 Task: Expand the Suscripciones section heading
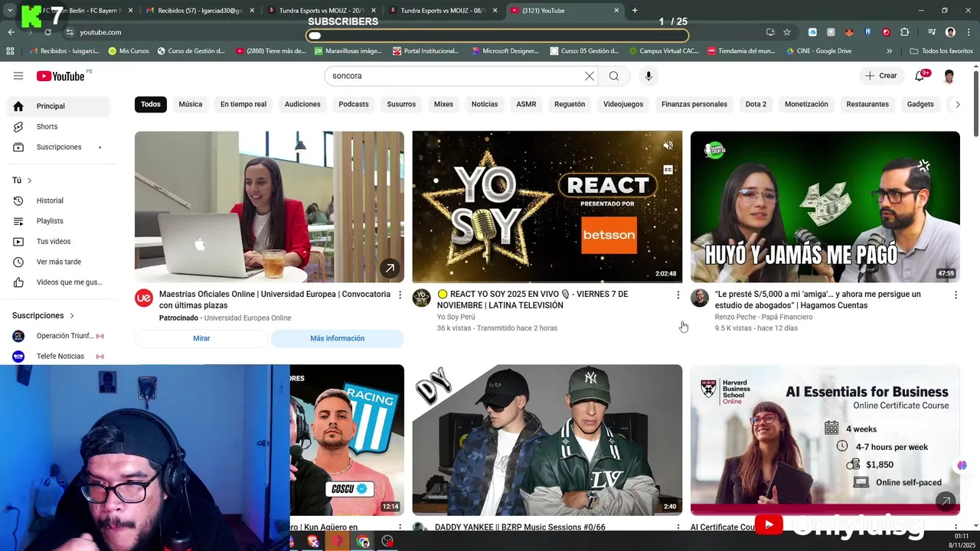coord(44,315)
